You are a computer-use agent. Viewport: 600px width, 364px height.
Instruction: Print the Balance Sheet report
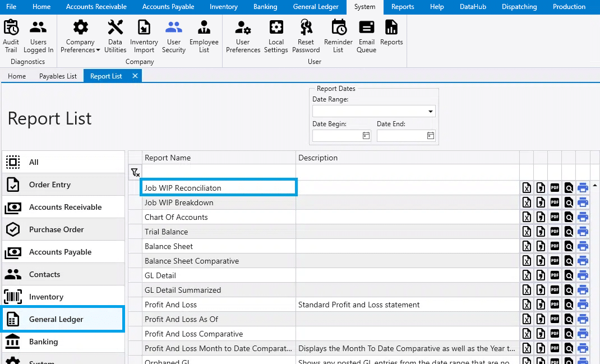coord(583,246)
